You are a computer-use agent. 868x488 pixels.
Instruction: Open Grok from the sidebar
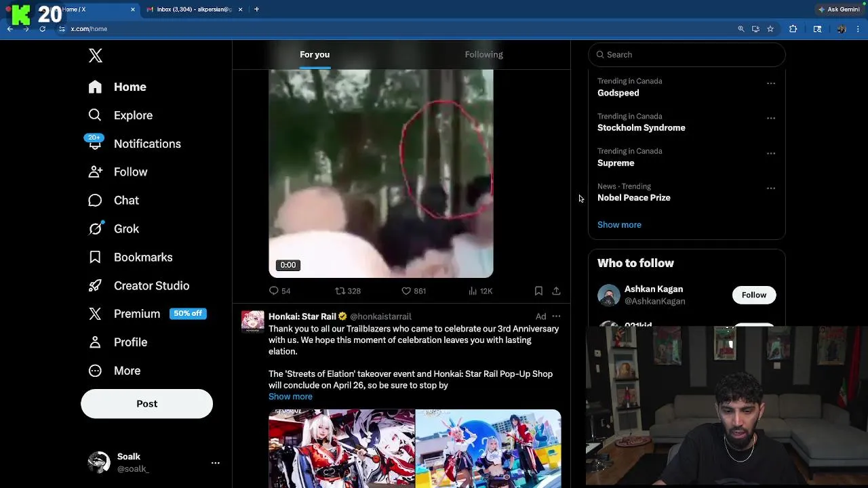[x=113, y=229]
